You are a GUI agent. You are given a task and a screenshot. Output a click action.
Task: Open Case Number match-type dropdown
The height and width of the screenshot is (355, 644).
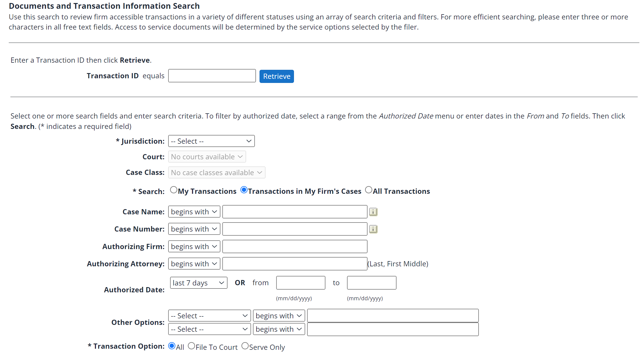click(194, 229)
